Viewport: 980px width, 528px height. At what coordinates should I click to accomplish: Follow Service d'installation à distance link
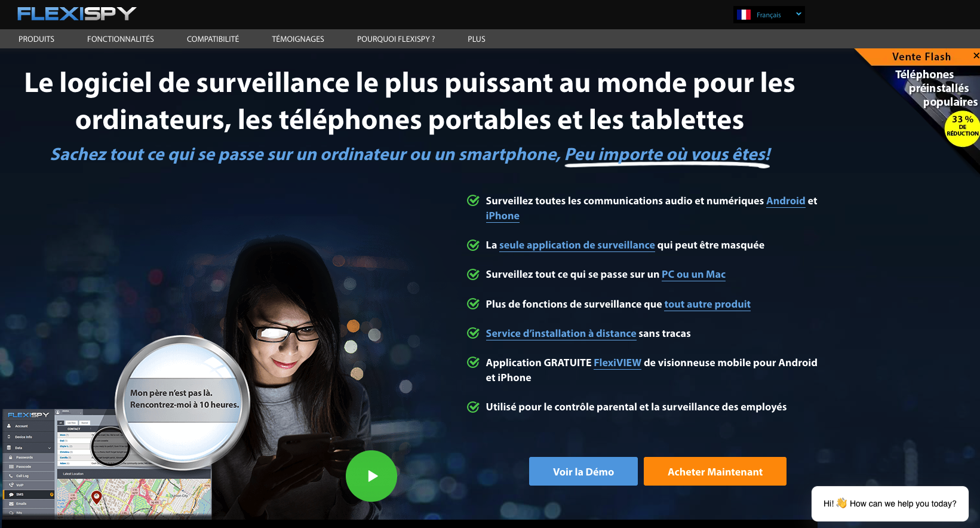(x=561, y=333)
